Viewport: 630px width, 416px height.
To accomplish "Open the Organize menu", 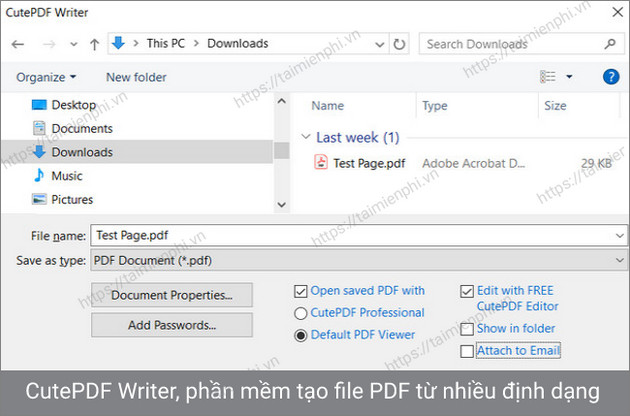I will click(46, 77).
